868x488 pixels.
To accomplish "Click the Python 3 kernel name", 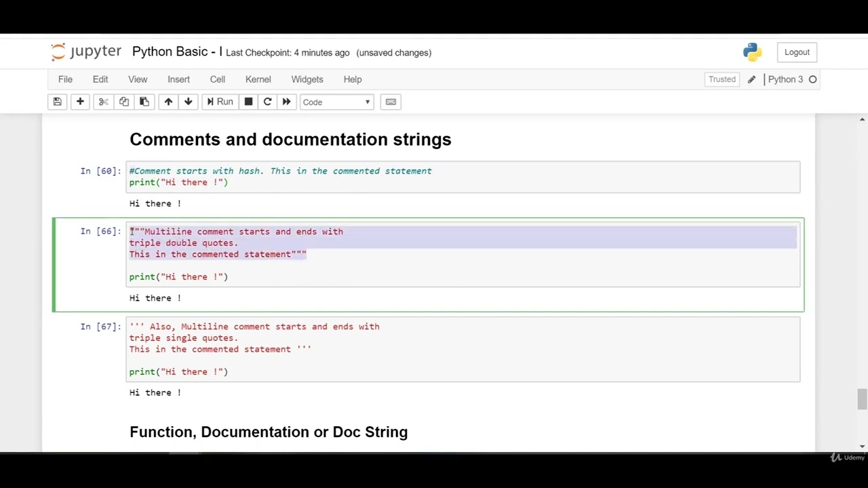I will pos(785,79).
